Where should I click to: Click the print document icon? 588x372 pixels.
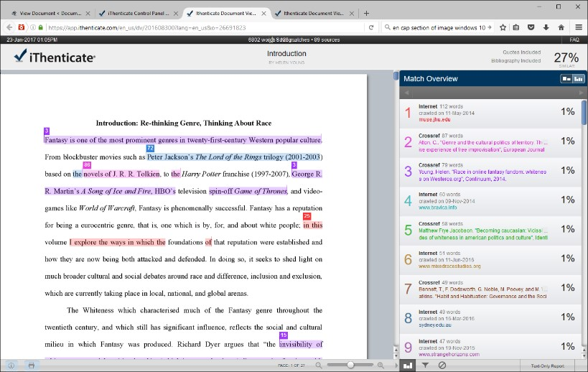[x=32, y=366]
